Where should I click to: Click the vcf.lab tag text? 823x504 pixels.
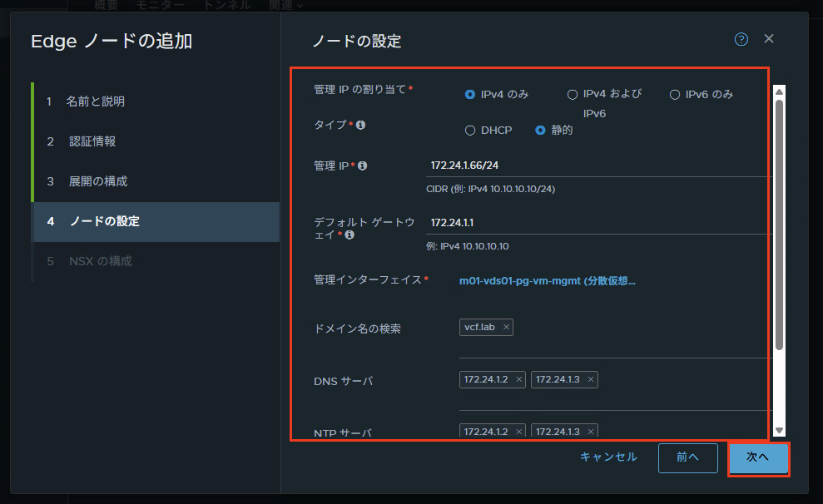click(x=479, y=327)
